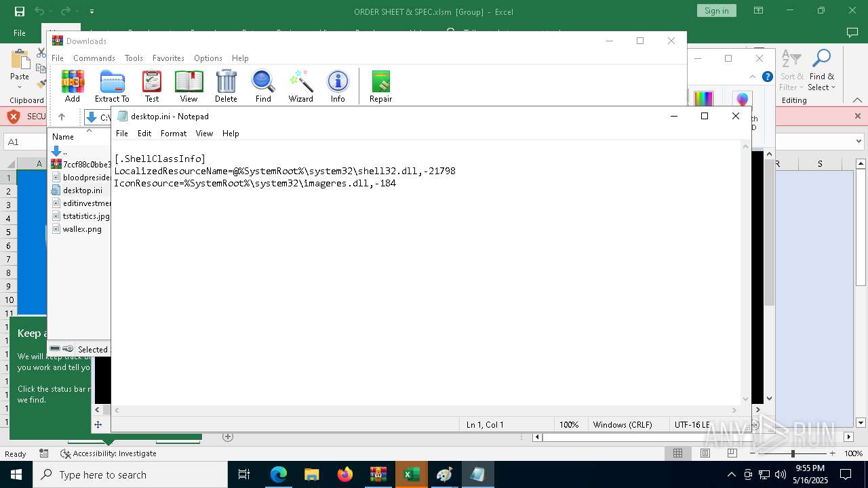The height and width of the screenshot is (488, 868).
Task: Collapse the Excel ribbon with chevron
Action: tap(858, 100)
